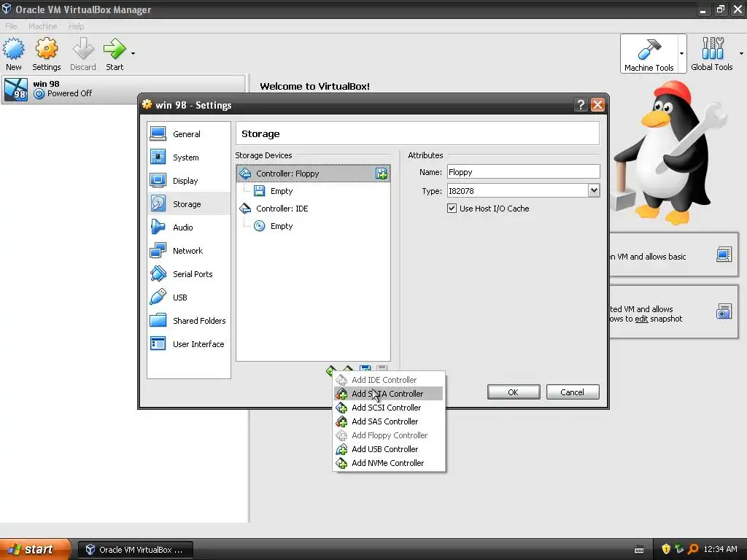Click OK in the Settings dialog

point(514,392)
